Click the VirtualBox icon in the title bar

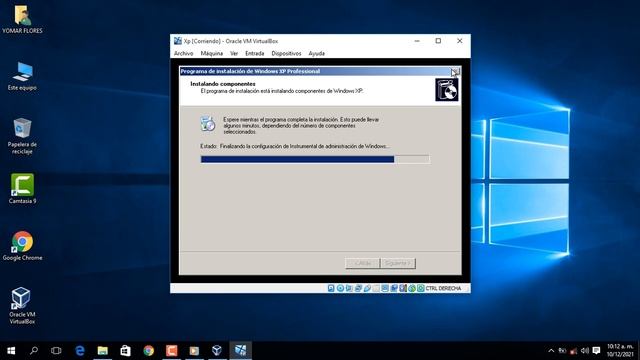click(x=178, y=41)
